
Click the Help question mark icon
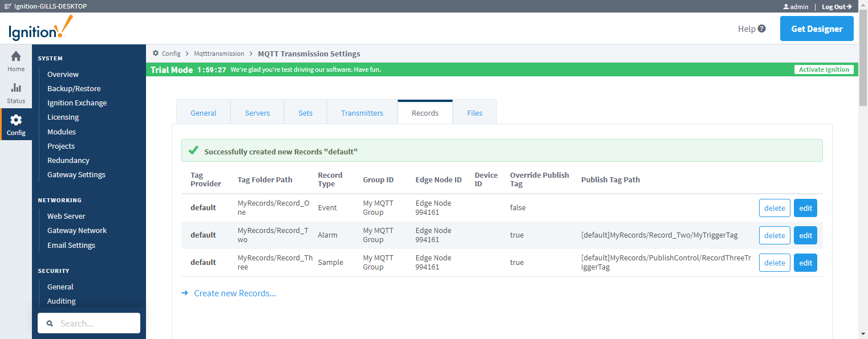pyautogui.click(x=761, y=28)
